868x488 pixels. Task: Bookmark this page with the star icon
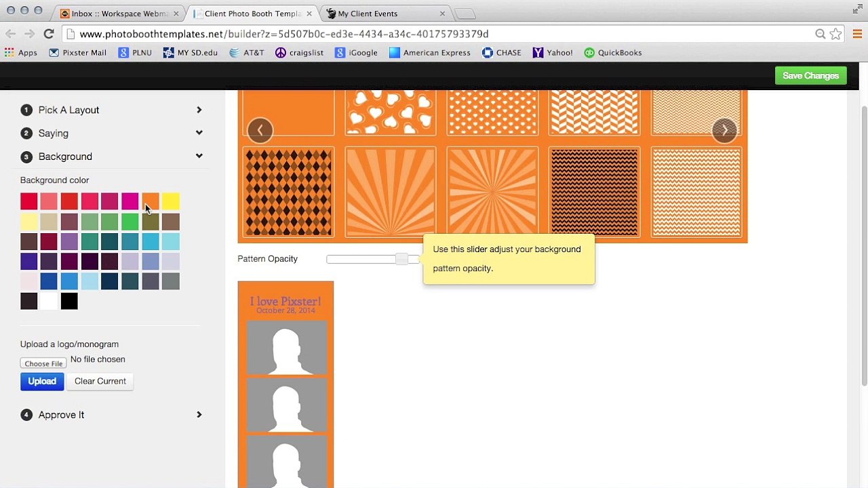(x=836, y=34)
